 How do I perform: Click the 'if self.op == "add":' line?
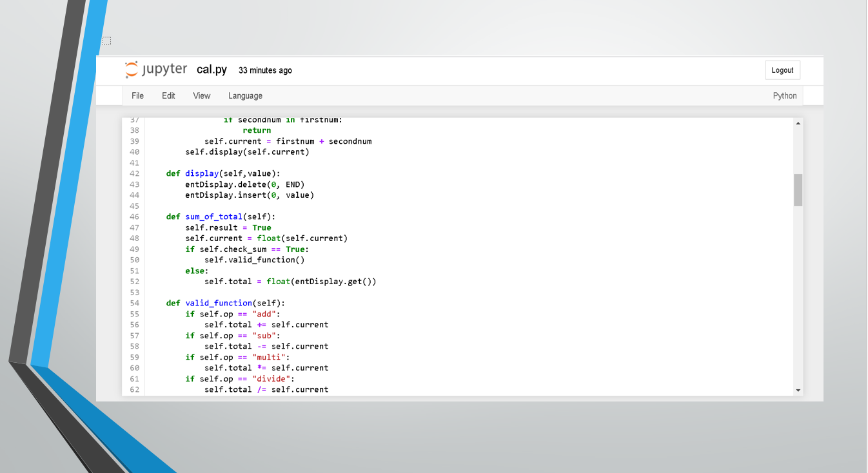point(233,314)
